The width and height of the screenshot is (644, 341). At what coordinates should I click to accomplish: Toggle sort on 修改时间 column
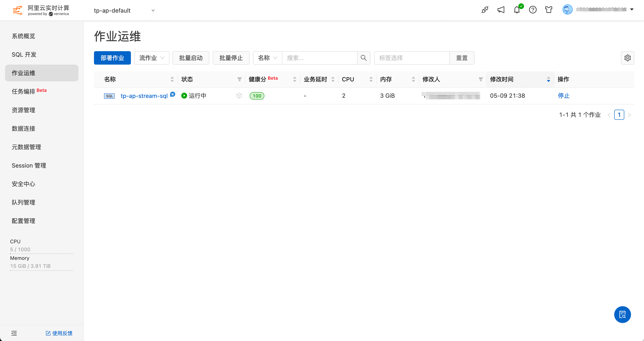(548, 79)
